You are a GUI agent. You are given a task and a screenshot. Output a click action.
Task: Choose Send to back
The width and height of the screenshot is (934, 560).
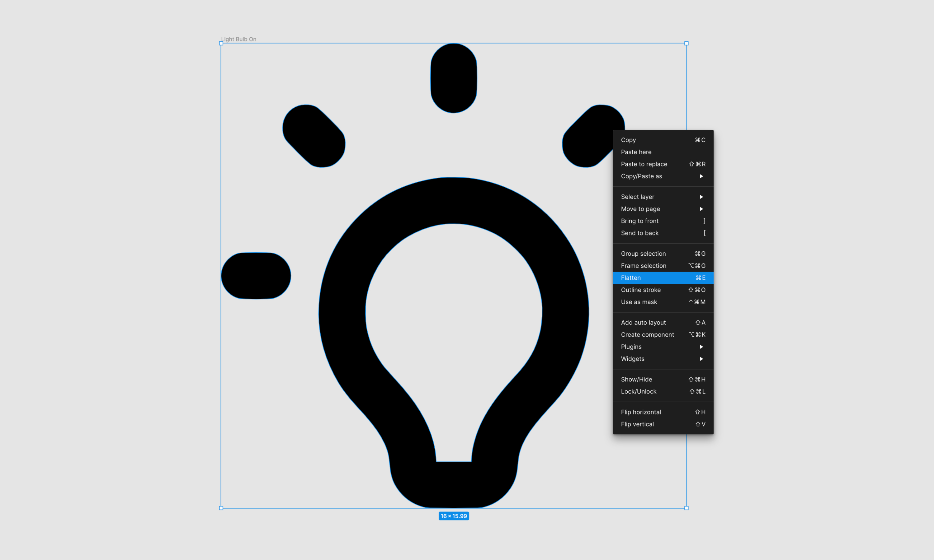[663, 233]
